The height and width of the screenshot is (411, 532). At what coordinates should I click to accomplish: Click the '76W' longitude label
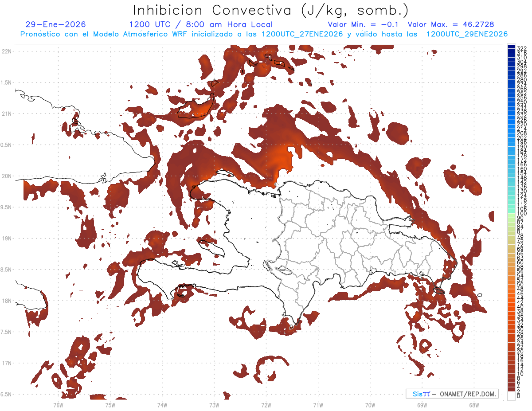point(58,404)
